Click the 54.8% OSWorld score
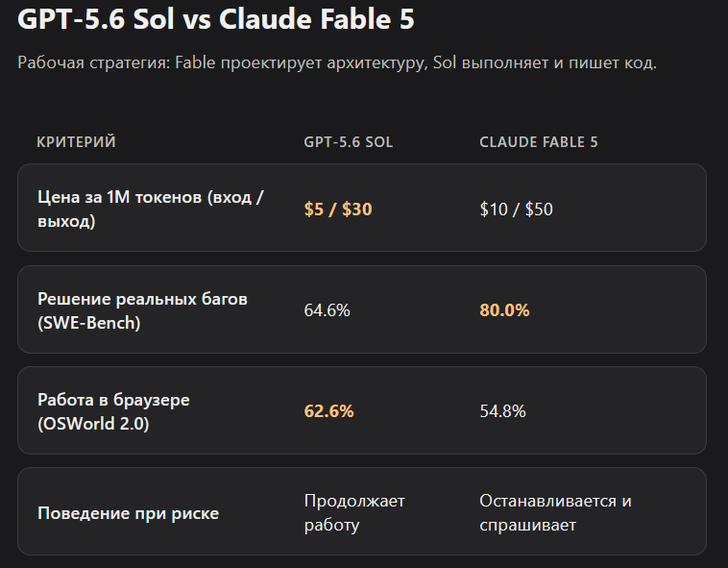This screenshot has width=728, height=568. 502,411
